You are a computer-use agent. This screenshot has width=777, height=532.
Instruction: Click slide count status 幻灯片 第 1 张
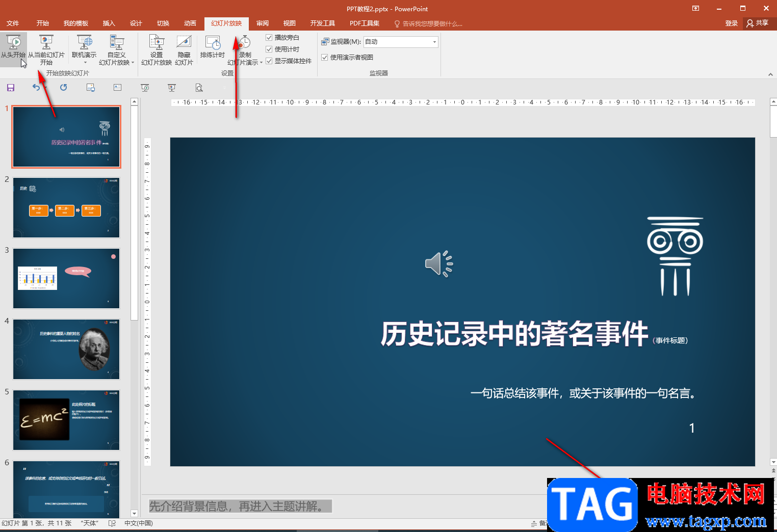tap(36, 523)
